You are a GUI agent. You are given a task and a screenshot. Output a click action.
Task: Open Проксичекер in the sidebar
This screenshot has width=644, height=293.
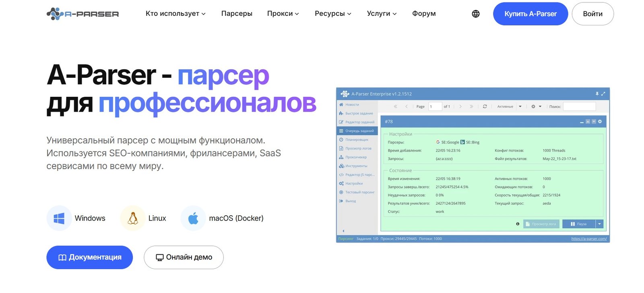point(357,157)
